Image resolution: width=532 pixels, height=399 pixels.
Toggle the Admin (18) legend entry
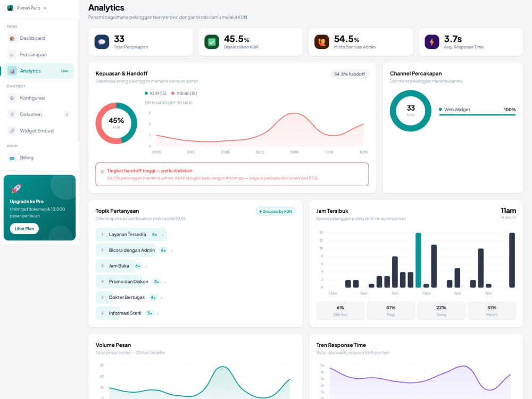pyautogui.click(x=184, y=93)
